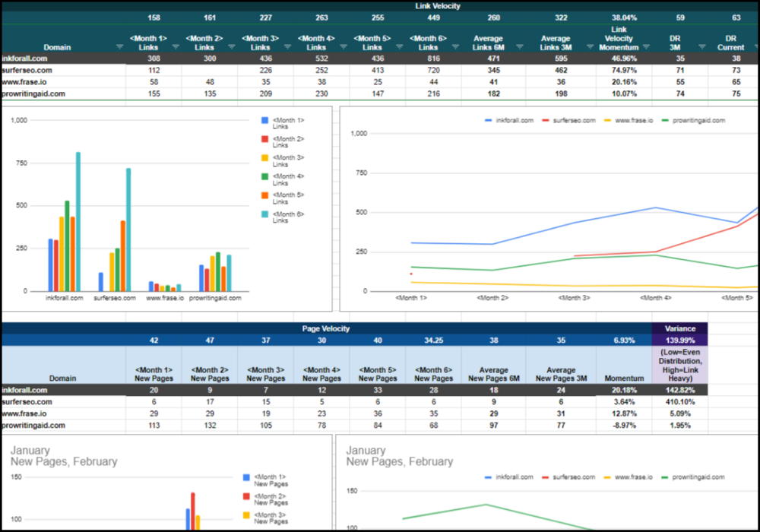Select inkforall.com Average Links 3M value 595
Screen dimensions: 760x532
click(x=561, y=59)
